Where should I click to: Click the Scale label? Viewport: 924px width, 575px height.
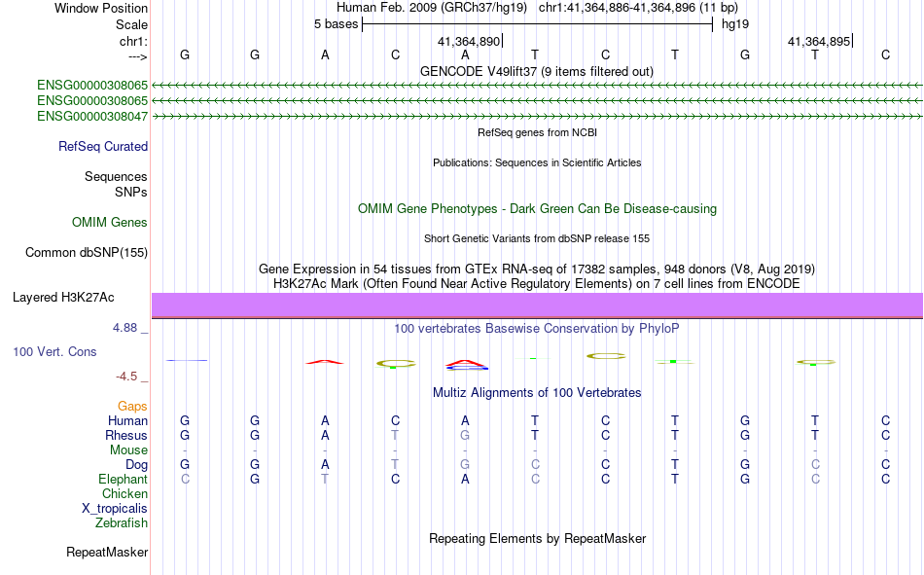click(131, 24)
